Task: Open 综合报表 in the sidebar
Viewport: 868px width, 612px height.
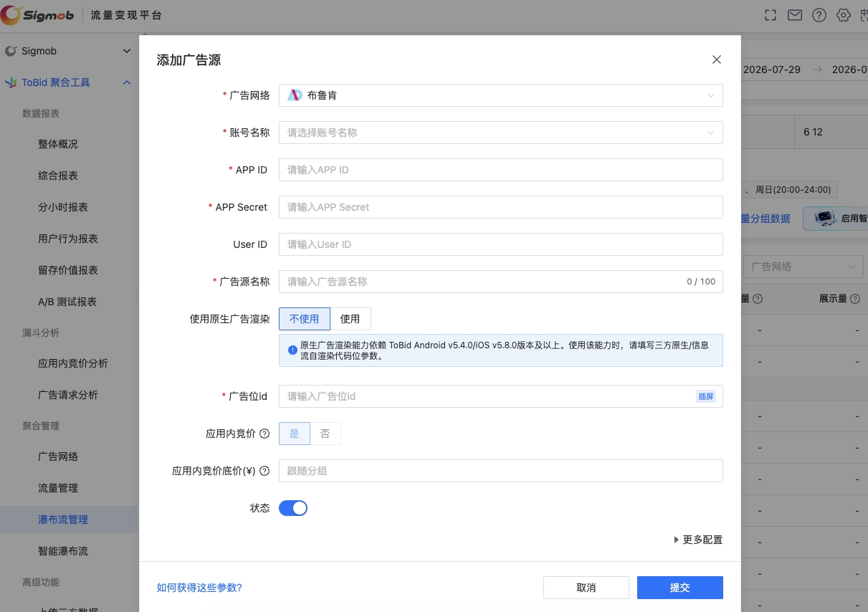Action: coord(58,176)
